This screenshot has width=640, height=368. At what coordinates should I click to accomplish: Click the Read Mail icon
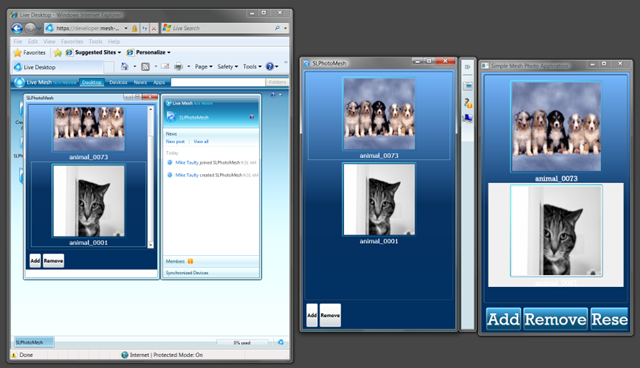165,67
